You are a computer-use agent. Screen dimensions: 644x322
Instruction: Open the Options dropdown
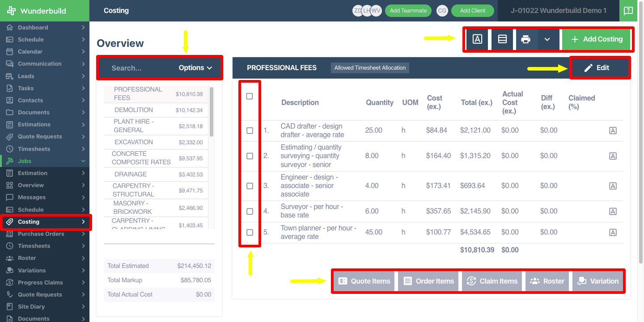tap(195, 68)
